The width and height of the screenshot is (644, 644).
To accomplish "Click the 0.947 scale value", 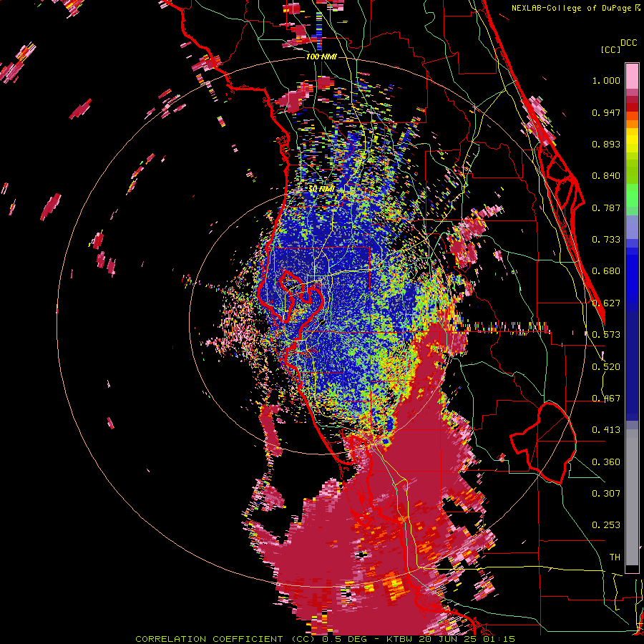I will click(606, 112).
